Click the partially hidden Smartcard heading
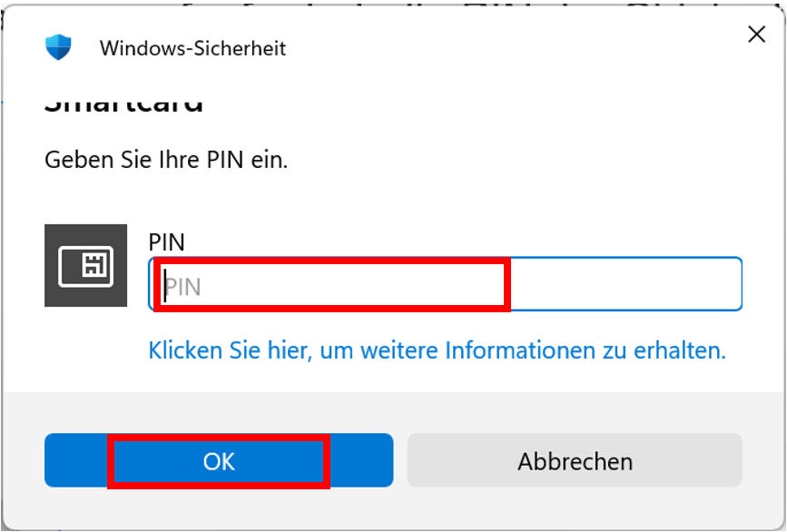Screen dimensions: 787x532 (x=123, y=105)
